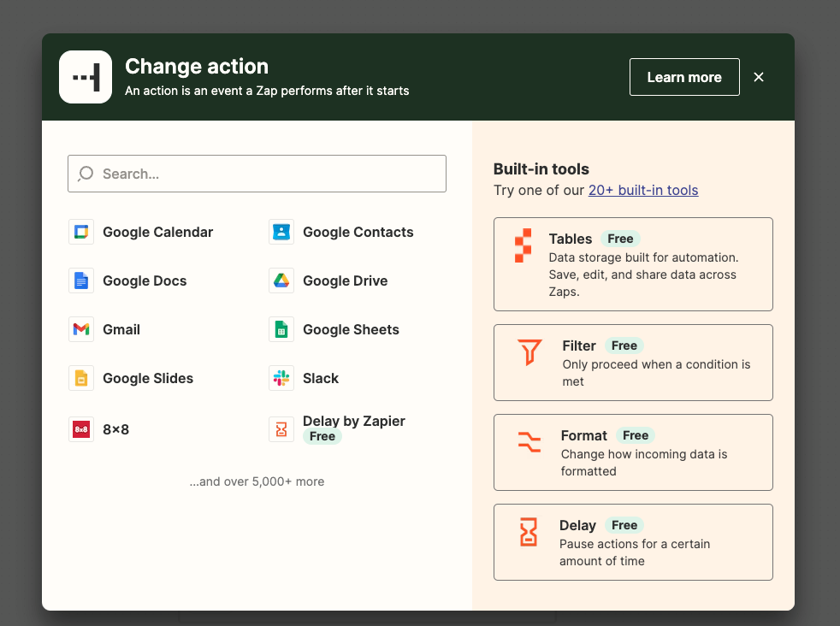This screenshot has height=626, width=840.
Task: Click the Learn more button
Action: 684,77
